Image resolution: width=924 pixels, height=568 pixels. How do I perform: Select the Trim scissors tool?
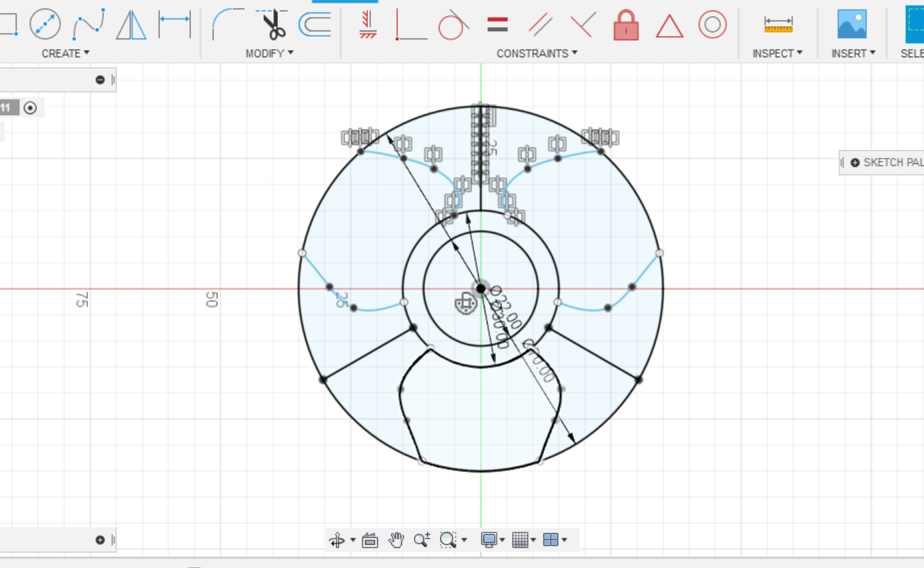[x=271, y=25]
